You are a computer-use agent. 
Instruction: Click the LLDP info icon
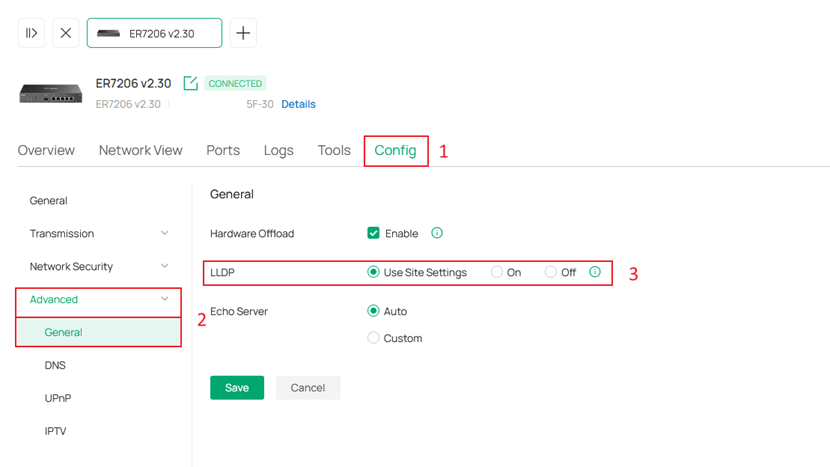(595, 272)
